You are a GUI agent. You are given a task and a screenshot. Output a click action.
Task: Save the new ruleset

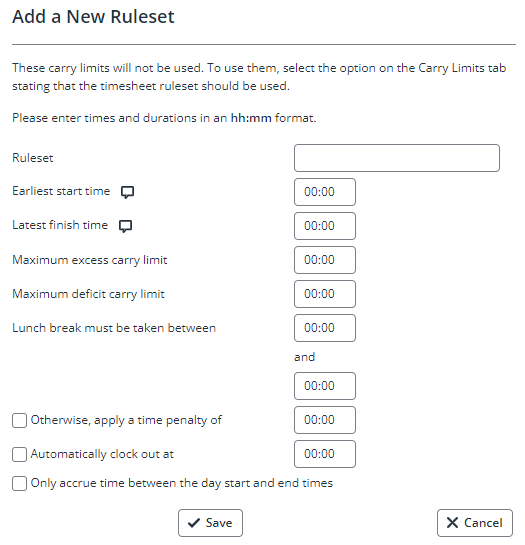coord(210,523)
